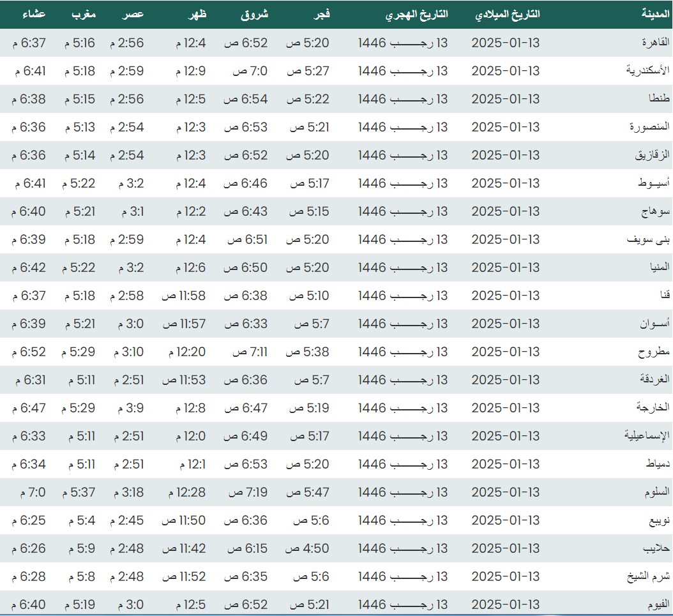Click sunrise time 7:19 in السلوم row
Viewport: 673px width, 616px height.
(246, 492)
